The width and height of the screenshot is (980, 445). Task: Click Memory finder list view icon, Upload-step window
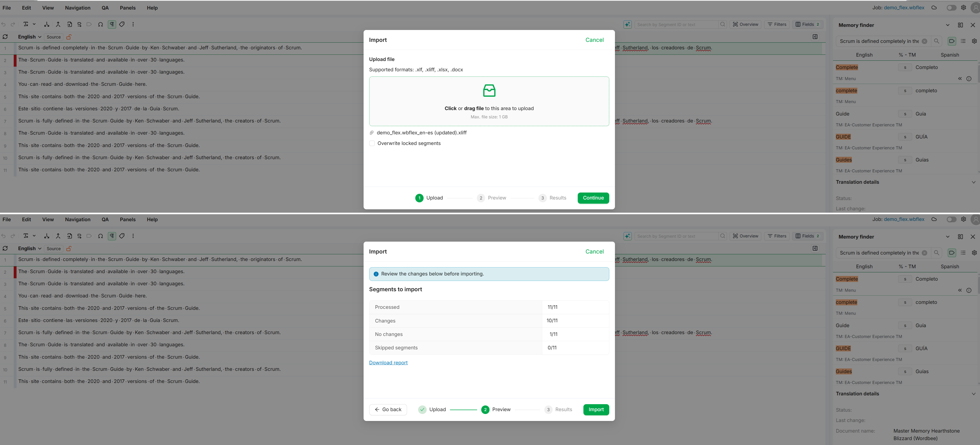point(963,41)
